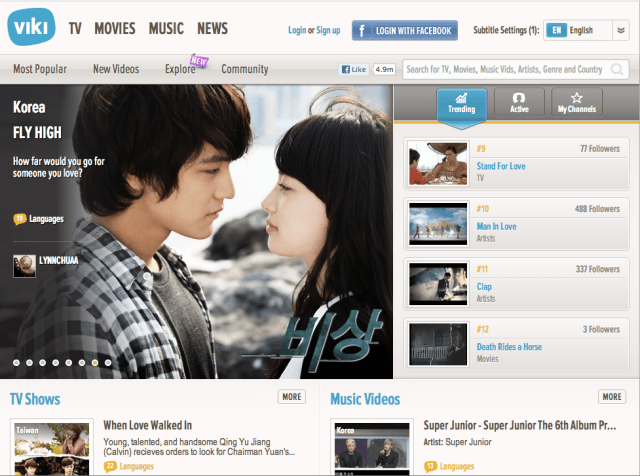Select the sixth carousel dot
The width and height of the screenshot is (640, 476).
82,363
